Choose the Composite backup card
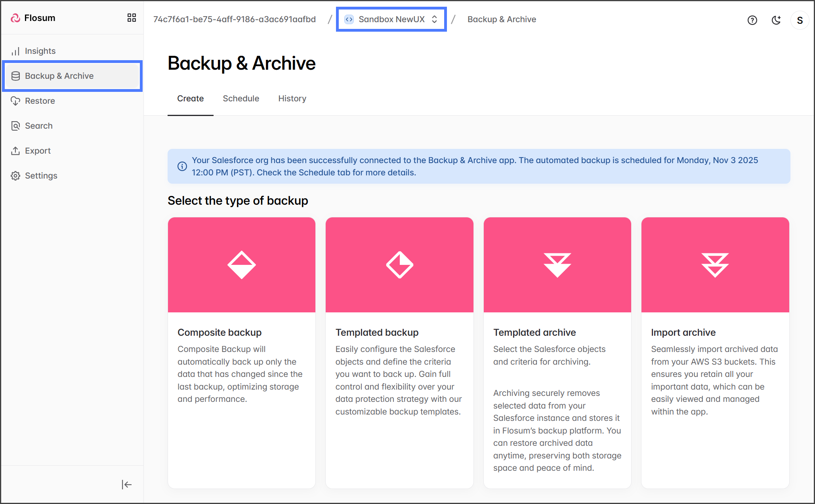Viewport: 815px width, 504px height. pos(241,352)
